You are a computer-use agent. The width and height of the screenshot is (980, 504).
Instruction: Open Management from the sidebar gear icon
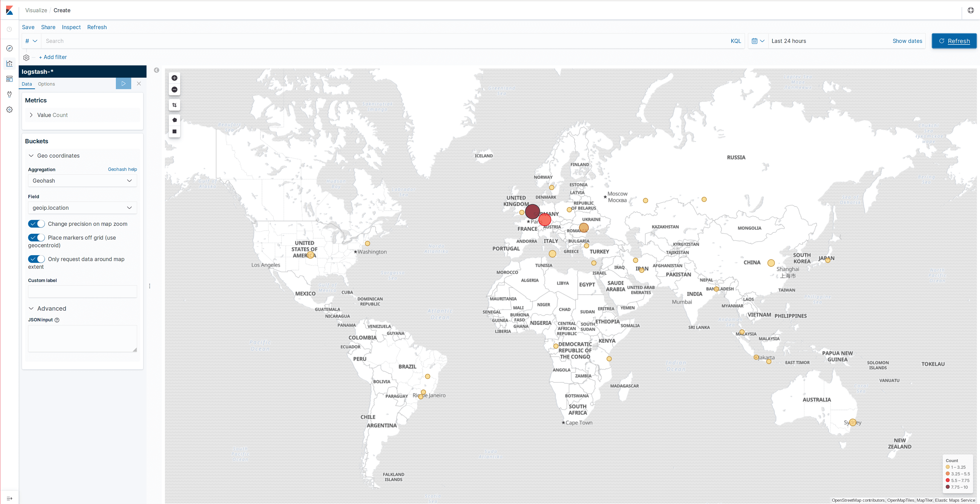click(x=9, y=110)
